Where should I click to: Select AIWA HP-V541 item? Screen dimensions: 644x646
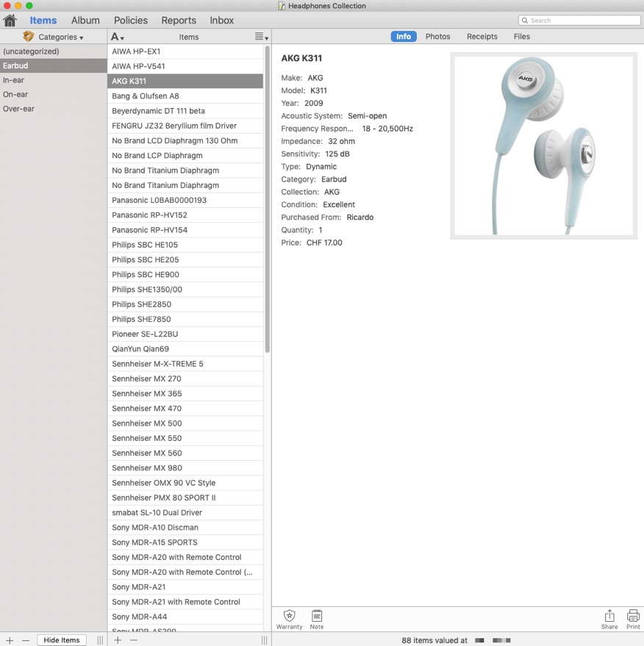[x=185, y=66]
